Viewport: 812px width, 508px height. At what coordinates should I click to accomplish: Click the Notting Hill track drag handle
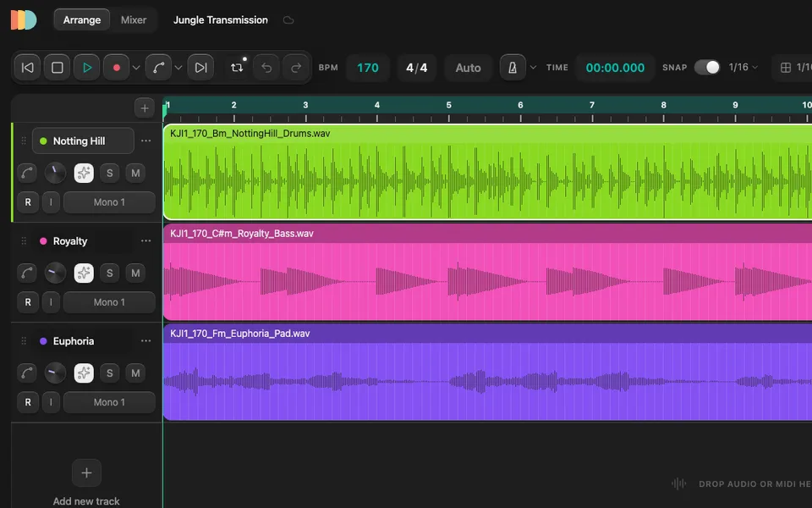tap(24, 141)
